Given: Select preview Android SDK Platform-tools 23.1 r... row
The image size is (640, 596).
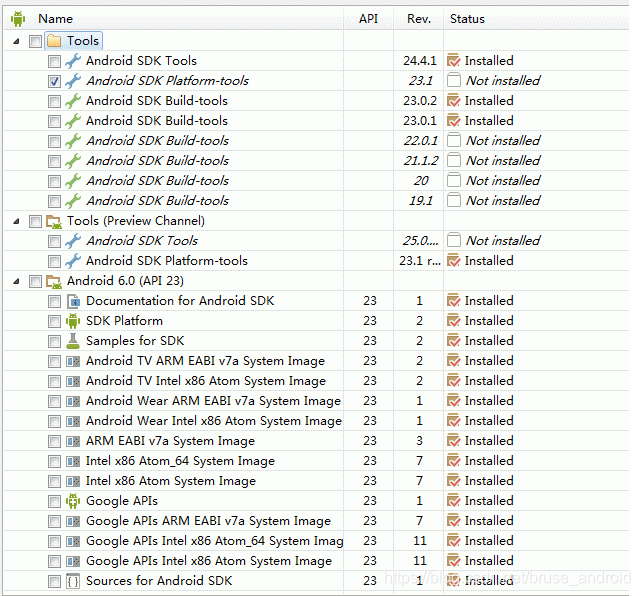Looking at the screenshot, I should pos(316,261).
